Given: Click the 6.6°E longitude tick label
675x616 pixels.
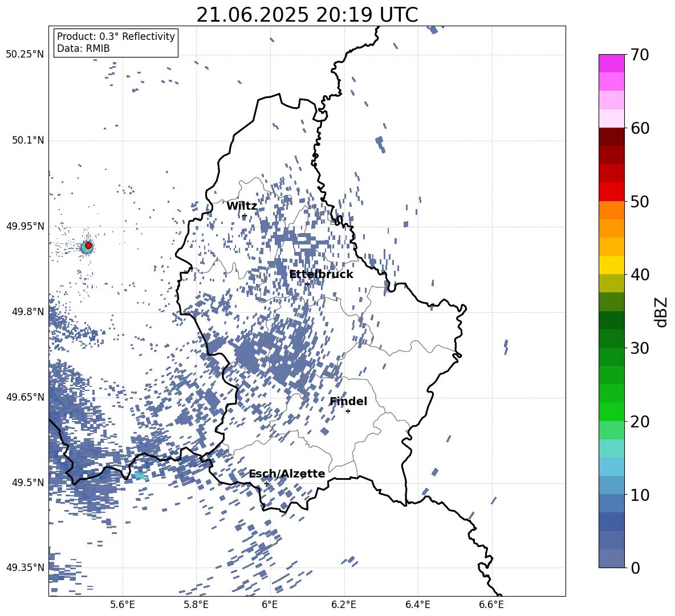Looking at the screenshot, I should click(491, 605).
